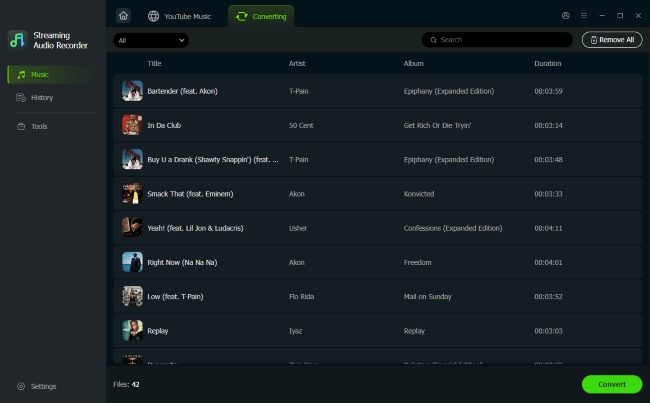This screenshot has height=403, width=650.
Task: Click the green Convert button
Action: pos(612,384)
